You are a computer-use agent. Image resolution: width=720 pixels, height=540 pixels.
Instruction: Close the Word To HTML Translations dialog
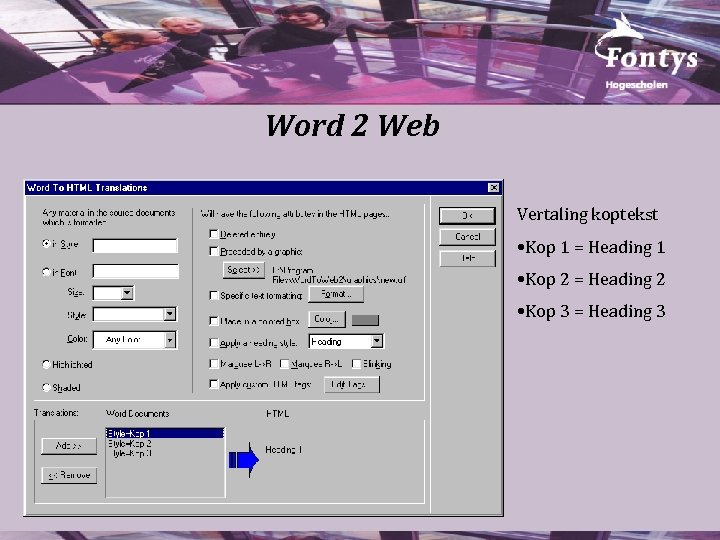(493, 187)
